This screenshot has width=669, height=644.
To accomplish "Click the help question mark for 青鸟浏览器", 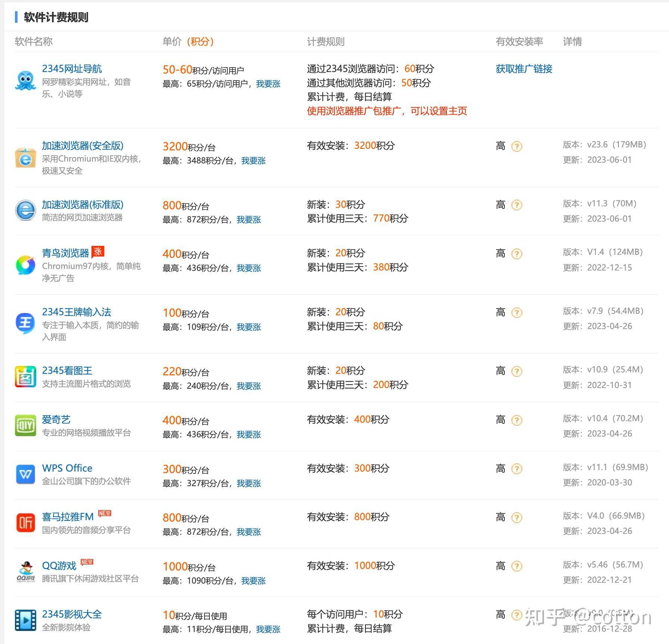I will tap(517, 254).
